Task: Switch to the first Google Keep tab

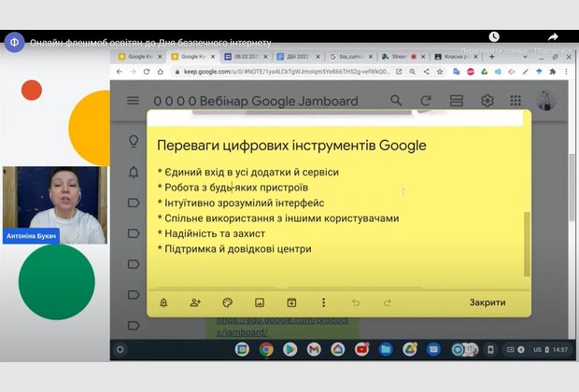Action: click(x=140, y=57)
